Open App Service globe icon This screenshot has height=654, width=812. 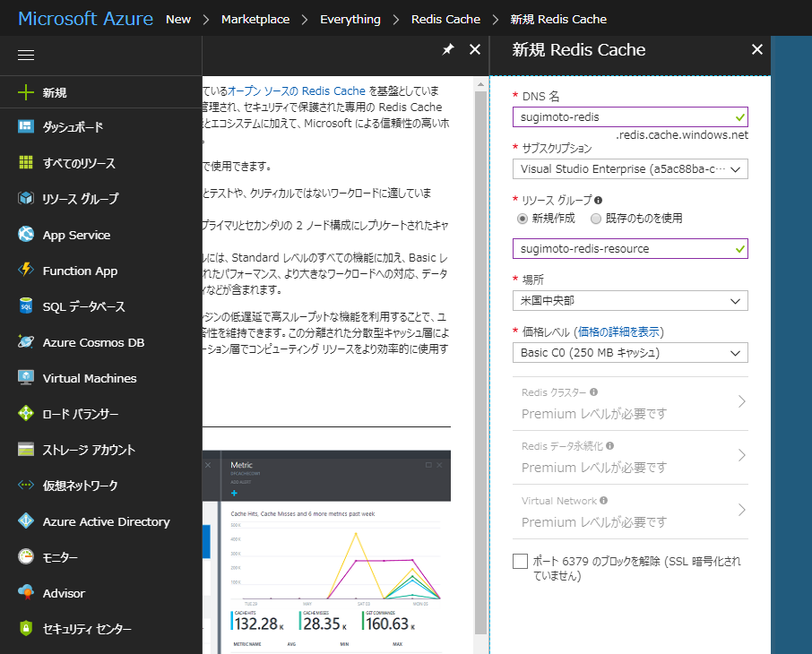click(x=26, y=234)
